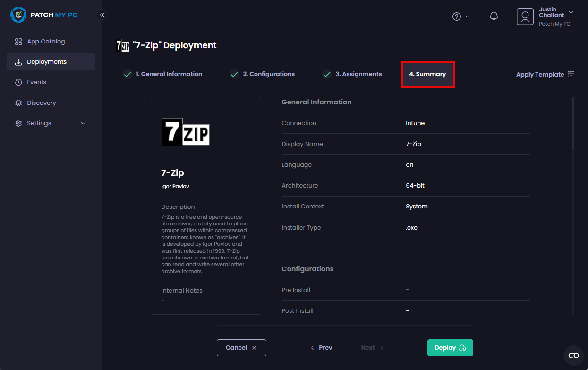Go back to 1. General Information step
Image resolution: width=588 pixels, height=370 pixels.
click(169, 74)
